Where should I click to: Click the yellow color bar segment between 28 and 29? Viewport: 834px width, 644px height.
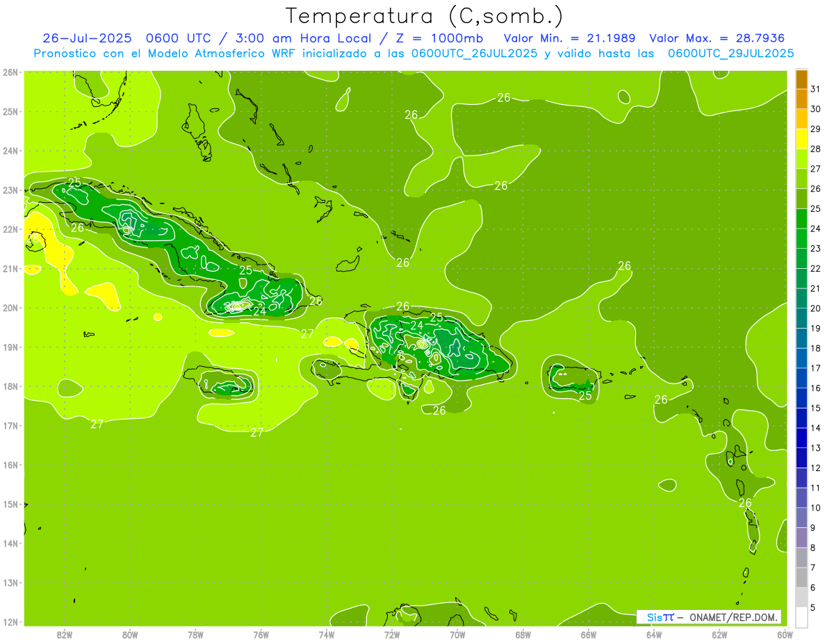tap(801, 138)
